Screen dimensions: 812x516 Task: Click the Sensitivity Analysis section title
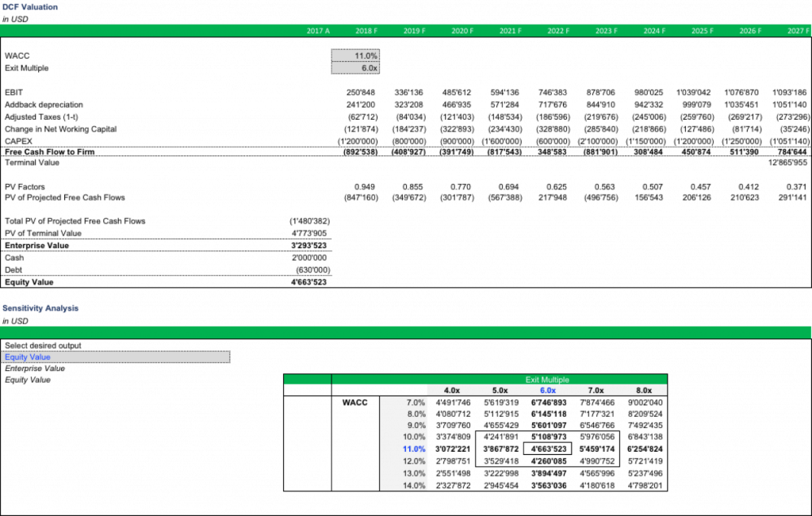40,308
